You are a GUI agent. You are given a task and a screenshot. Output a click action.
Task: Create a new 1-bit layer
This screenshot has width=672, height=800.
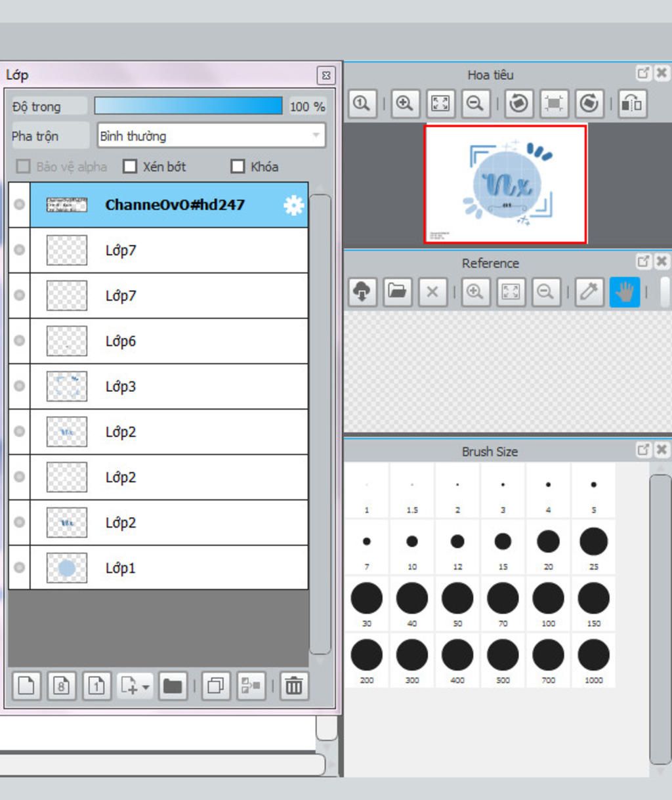96,686
